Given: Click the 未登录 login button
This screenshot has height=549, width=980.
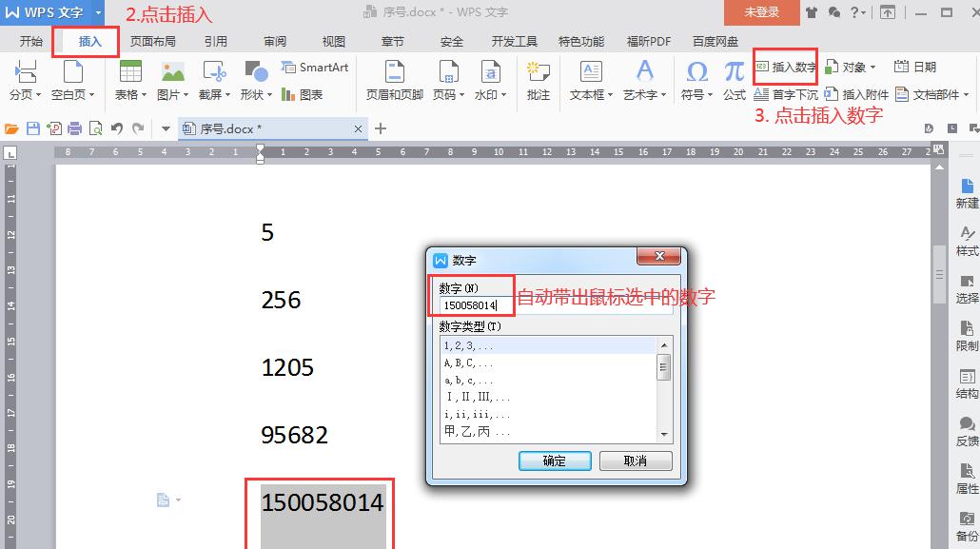Looking at the screenshot, I should [762, 11].
